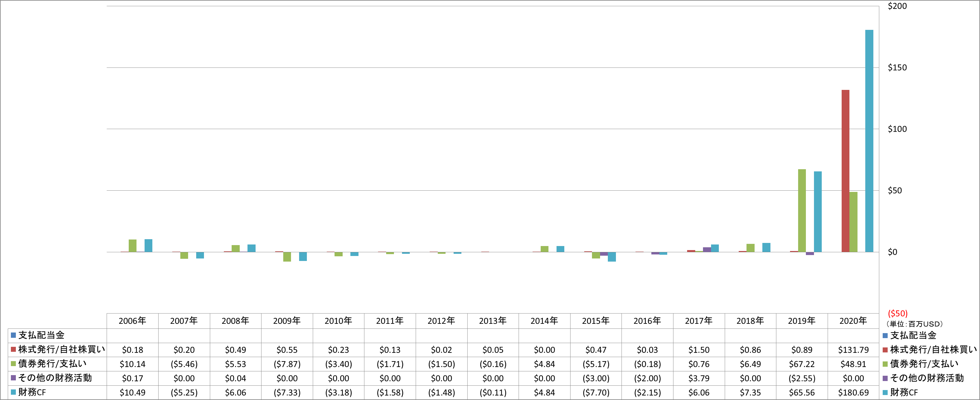
Task: Click the $131.79 cell for 2020
Action: tap(853, 350)
